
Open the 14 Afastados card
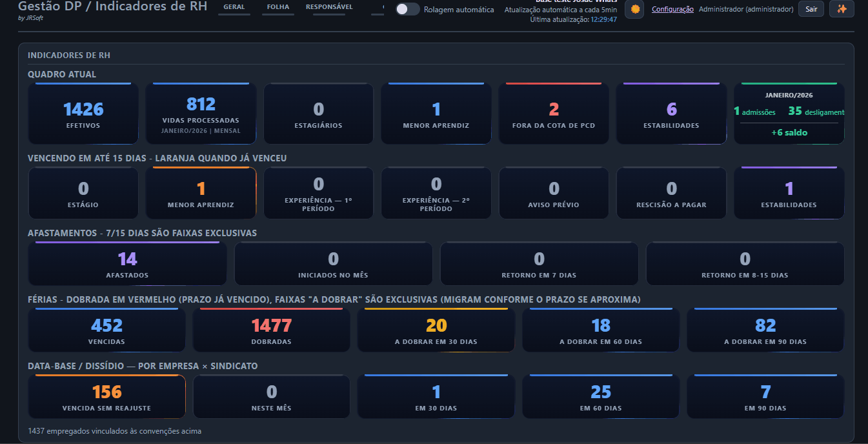[x=127, y=264]
